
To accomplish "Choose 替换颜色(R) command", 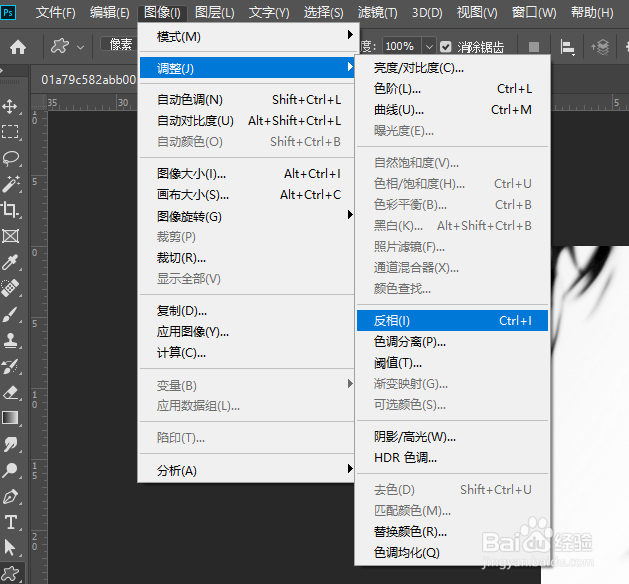I will 452,531.
